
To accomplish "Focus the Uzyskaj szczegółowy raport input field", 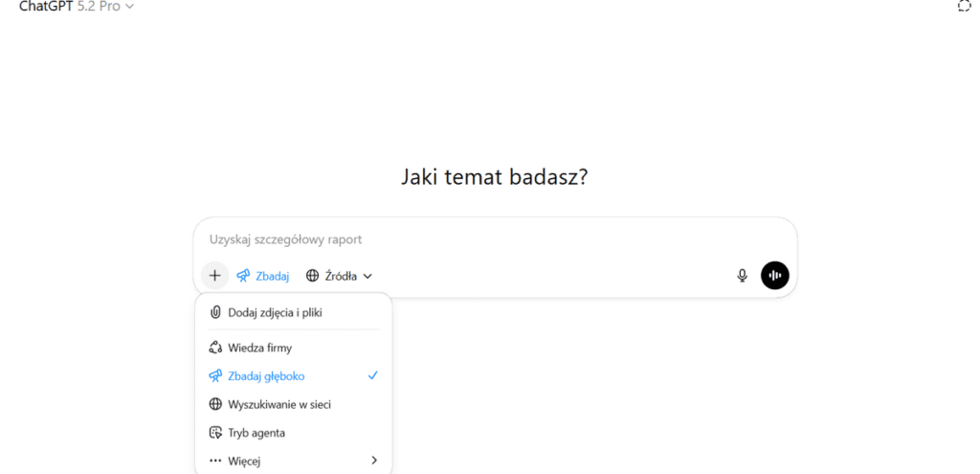I will pyautogui.click(x=479, y=239).
